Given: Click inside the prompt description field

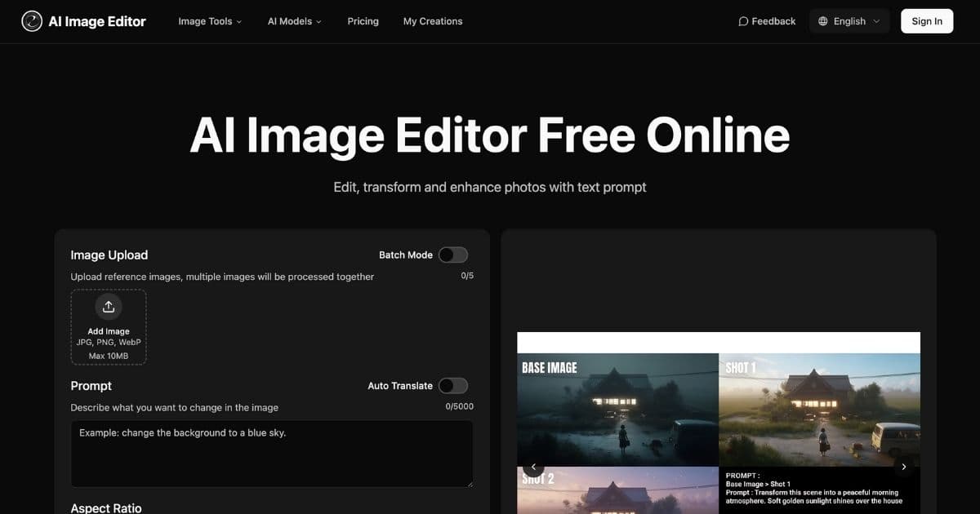Looking at the screenshot, I should tap(272, 453).
